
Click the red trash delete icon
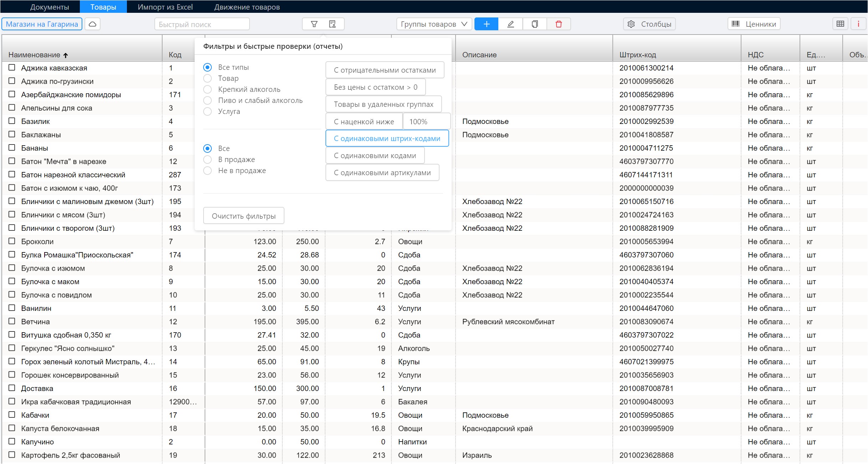coord(559,24)
